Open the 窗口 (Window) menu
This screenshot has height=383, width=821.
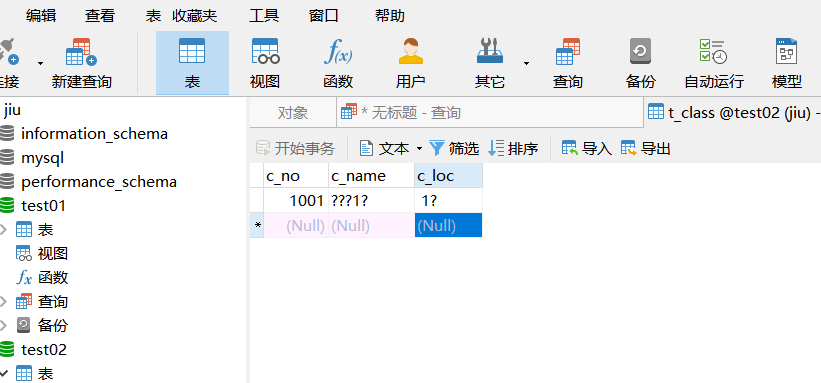point(324,16)
